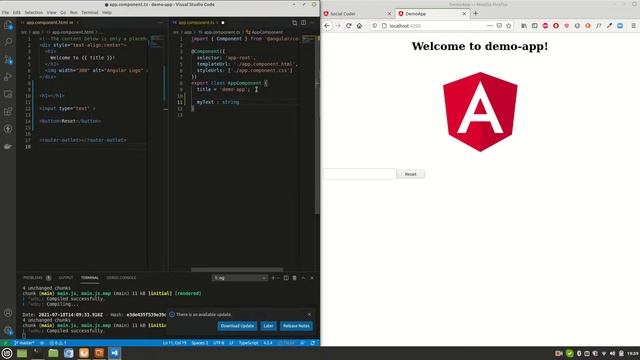The image size is (640, 360).
Task: Click the right editor's horizontal scrollbar
Action: click(x=237, y=270)
